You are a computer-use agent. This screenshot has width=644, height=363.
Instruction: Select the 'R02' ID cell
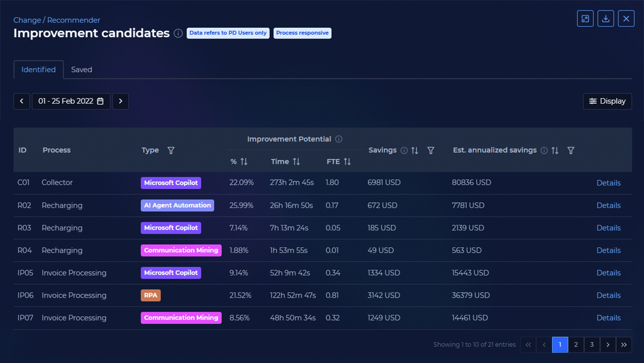(x=24, y=205)
